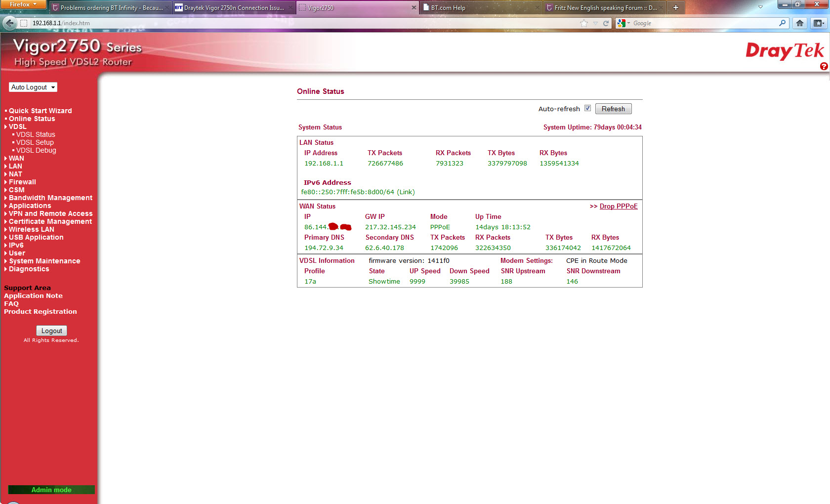The image size is (830, 504).
Task: Click the Logout button in sidebar
Action: [x=51, y=331]
